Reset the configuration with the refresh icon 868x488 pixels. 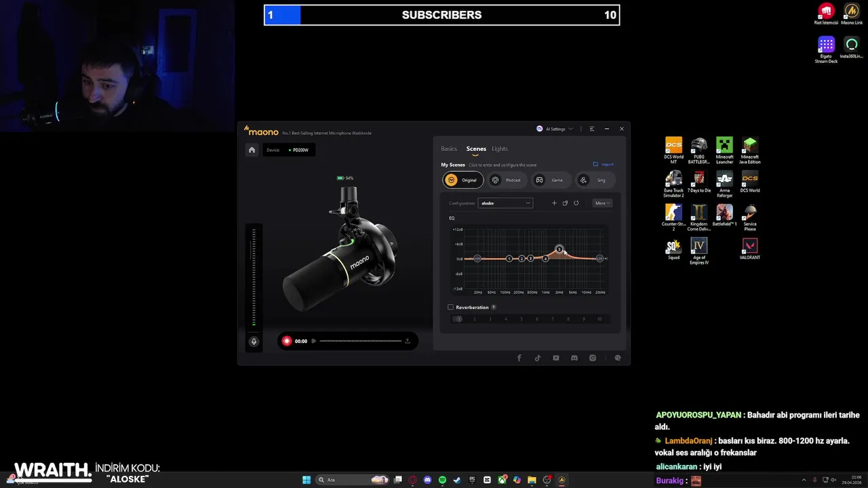[x=576, y=203]
